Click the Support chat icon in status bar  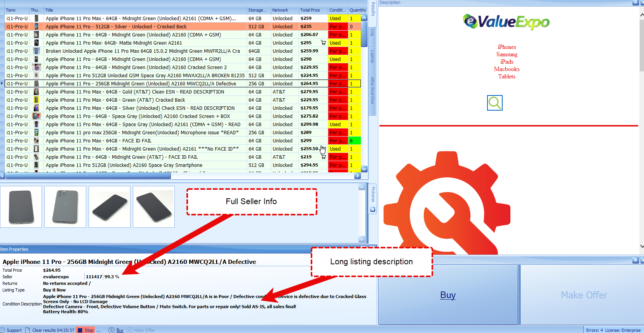coord(2,330)
